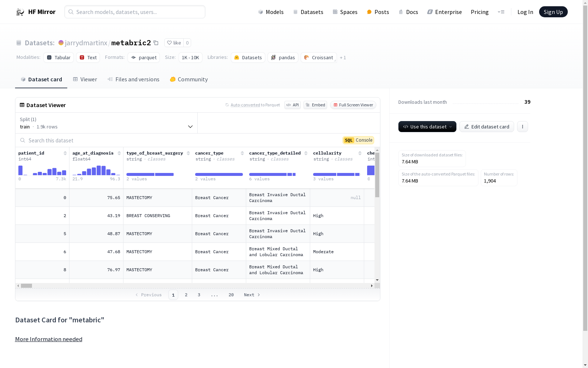Open Community tab
The height and width of the screenshot is (368, 588).
[189, 79]
